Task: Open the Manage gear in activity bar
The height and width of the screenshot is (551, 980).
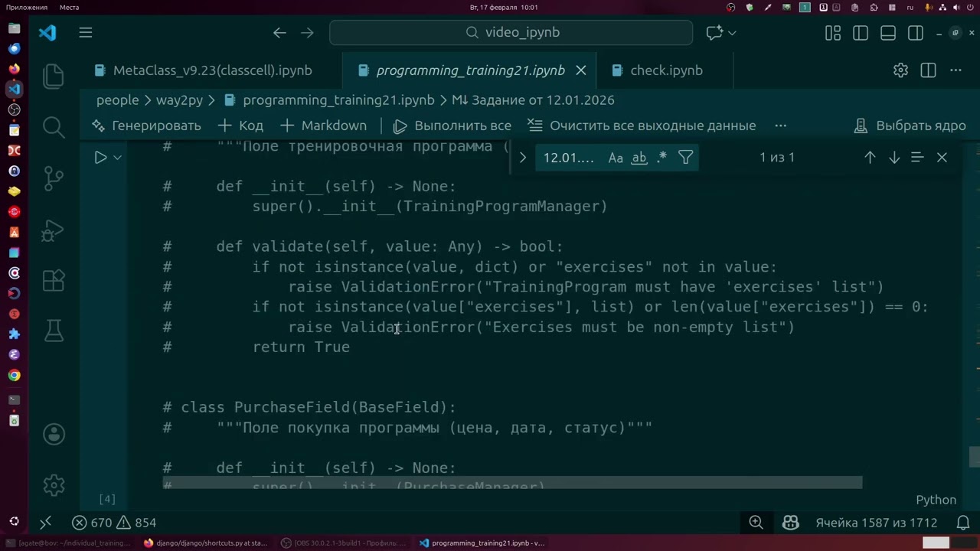Action: [x=54, y=485]
